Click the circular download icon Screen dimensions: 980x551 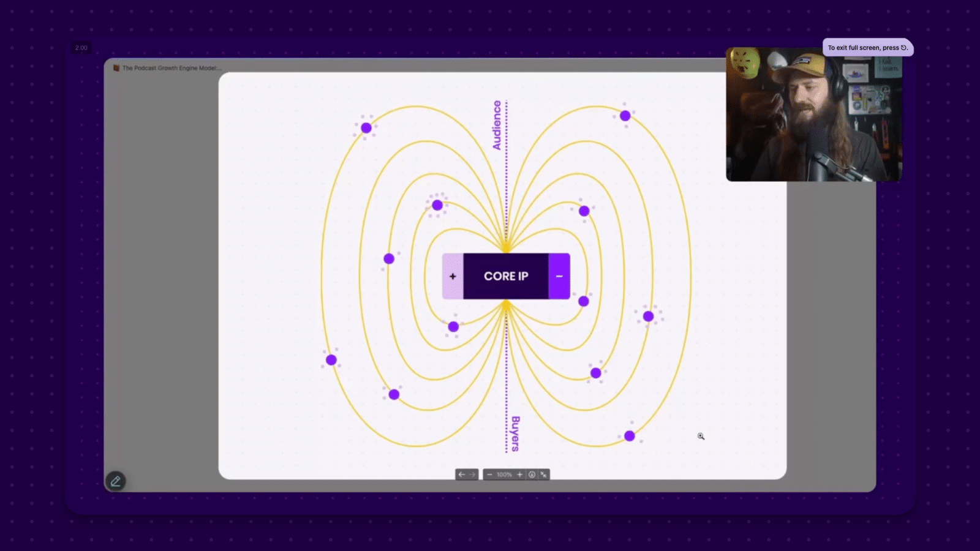pos(532,474)
